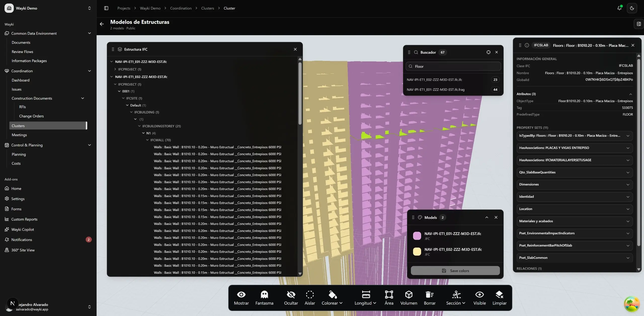644x316 pixels.
Task: Click the Buscador search field containing Floor
Action: coord(453,66)
